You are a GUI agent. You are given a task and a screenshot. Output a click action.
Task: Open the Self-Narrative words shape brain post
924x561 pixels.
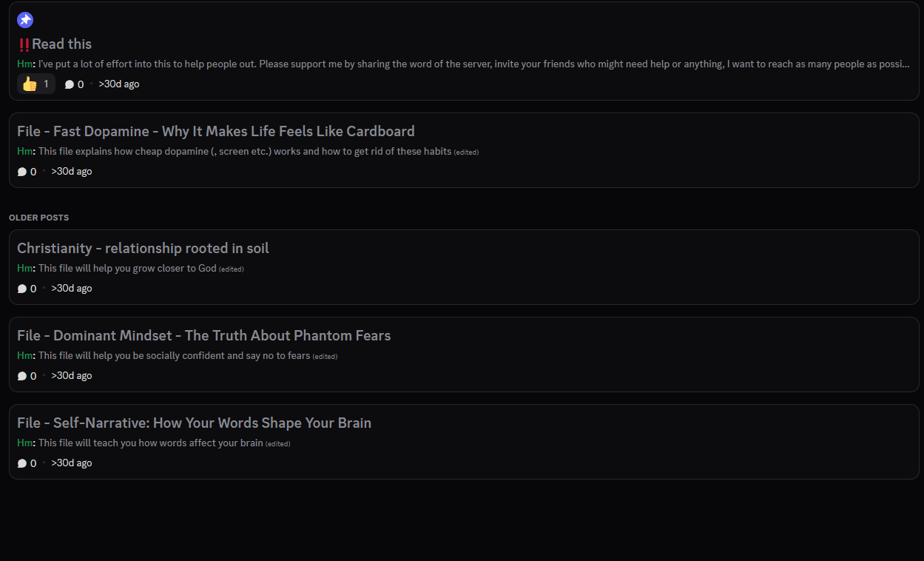[x=194, y=423]
